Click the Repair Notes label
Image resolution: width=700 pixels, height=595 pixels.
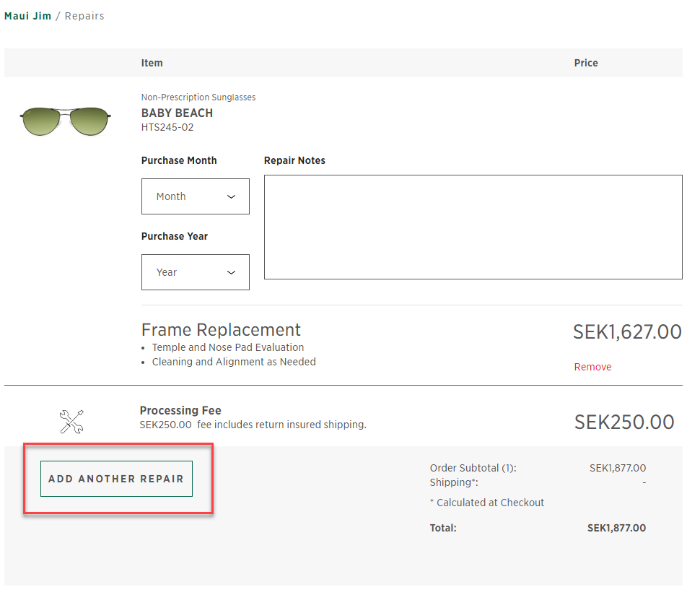294,160
